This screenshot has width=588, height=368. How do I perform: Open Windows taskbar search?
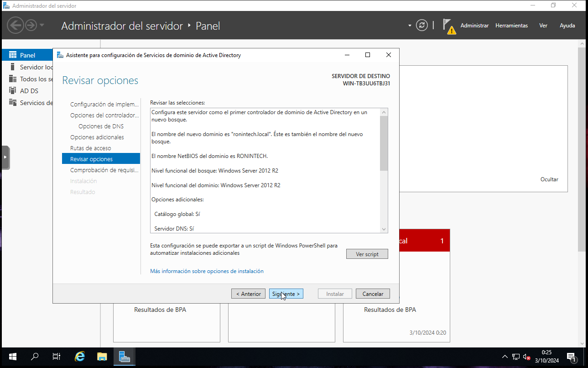[35, 357]
